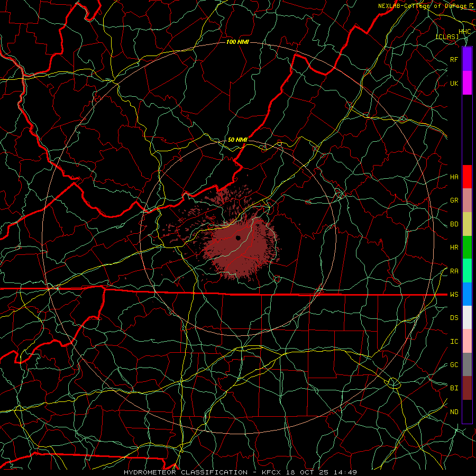This screenshot has height=476, width=476.
Task: Click the BI legend label
Action: (x=454, y=388)
